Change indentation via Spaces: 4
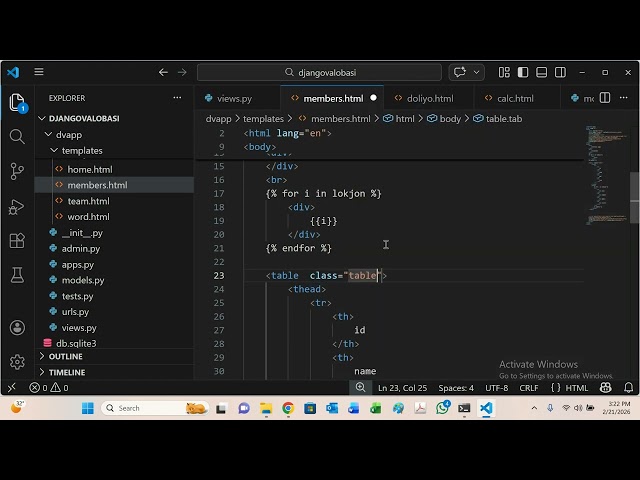This screenshot has width=640, height=480. tap(456, 388)
